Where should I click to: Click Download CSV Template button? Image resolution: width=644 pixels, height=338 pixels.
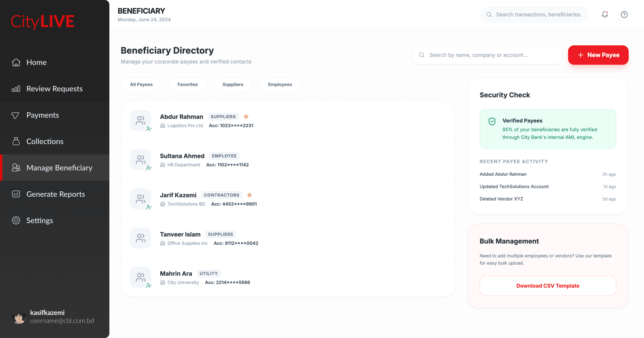548,286
